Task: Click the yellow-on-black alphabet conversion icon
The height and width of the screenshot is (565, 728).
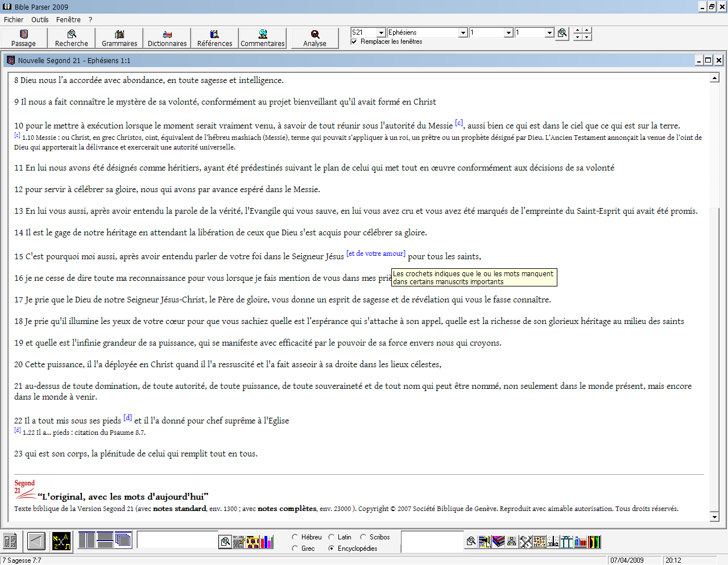Action: pos(61,541)
